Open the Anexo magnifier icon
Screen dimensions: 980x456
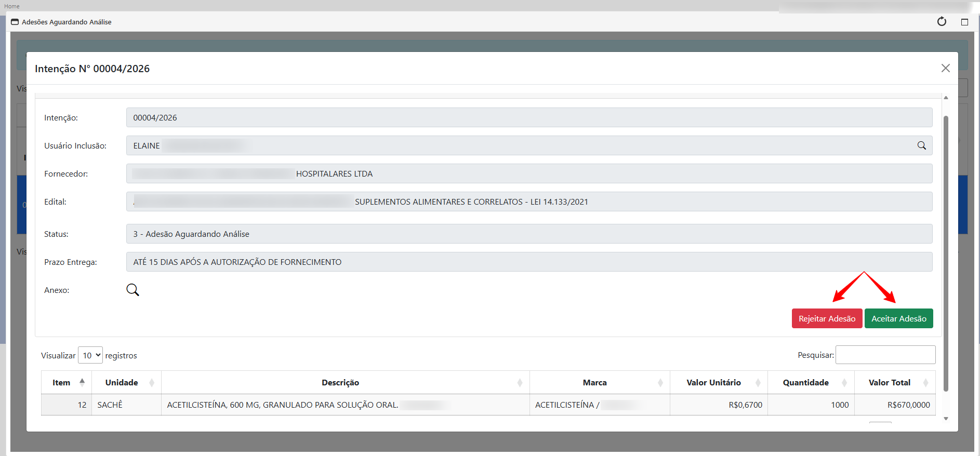tap(133, 290)
